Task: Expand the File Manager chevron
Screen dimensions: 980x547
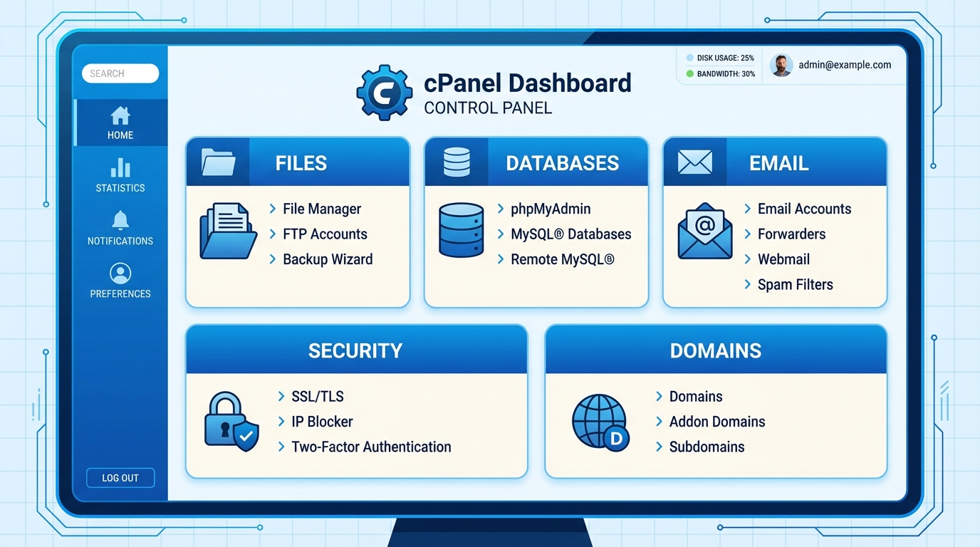Action: coord(273,209)
